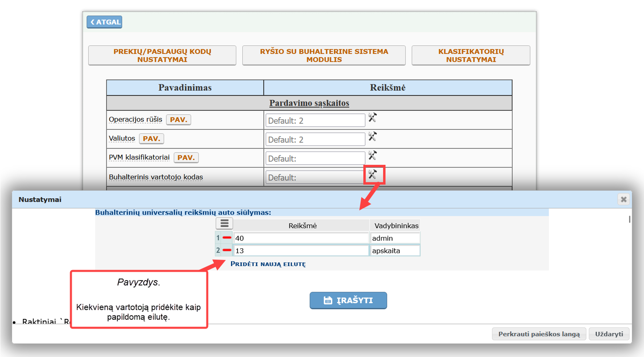Click the Vadybininkas column header

(396, 226)
